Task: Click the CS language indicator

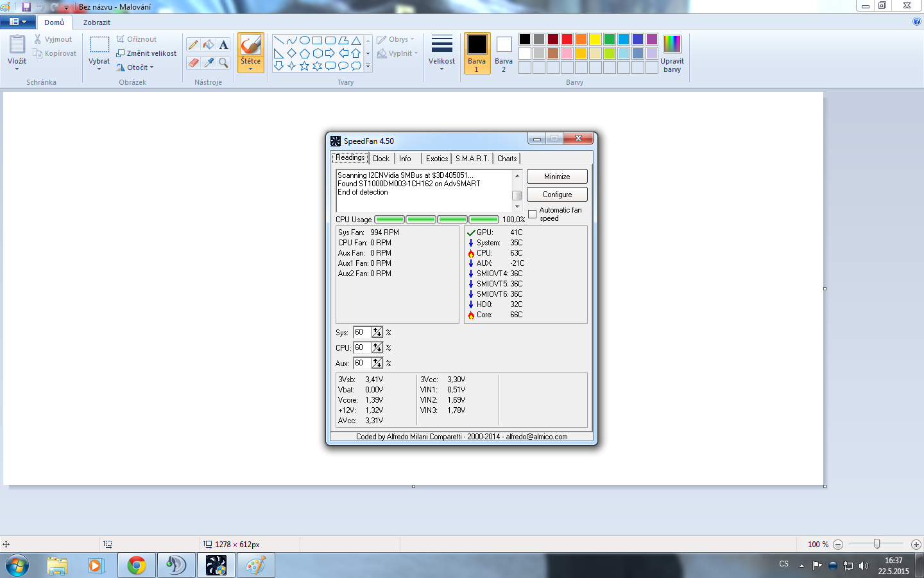Action: 784,564
